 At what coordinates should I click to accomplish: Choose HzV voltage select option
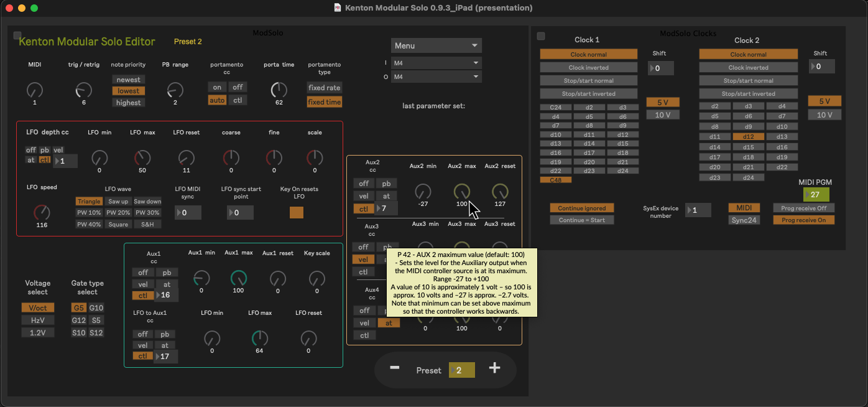37,320
